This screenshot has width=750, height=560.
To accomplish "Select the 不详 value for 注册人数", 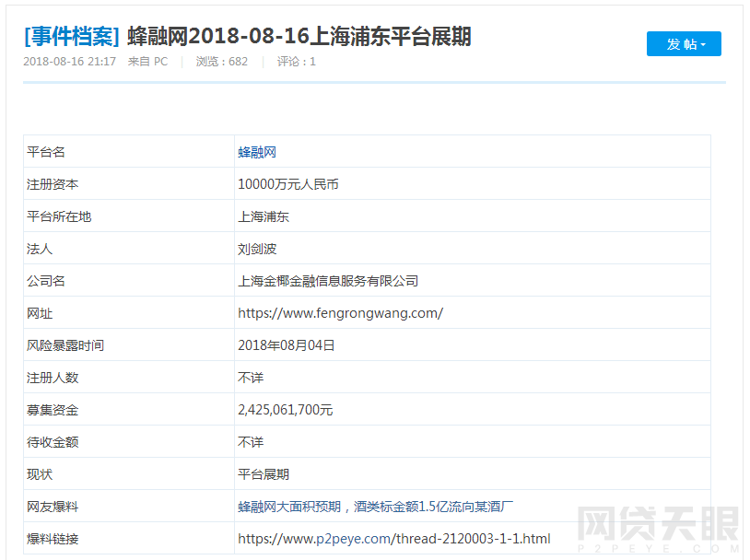I will click(x=251, y=378).
